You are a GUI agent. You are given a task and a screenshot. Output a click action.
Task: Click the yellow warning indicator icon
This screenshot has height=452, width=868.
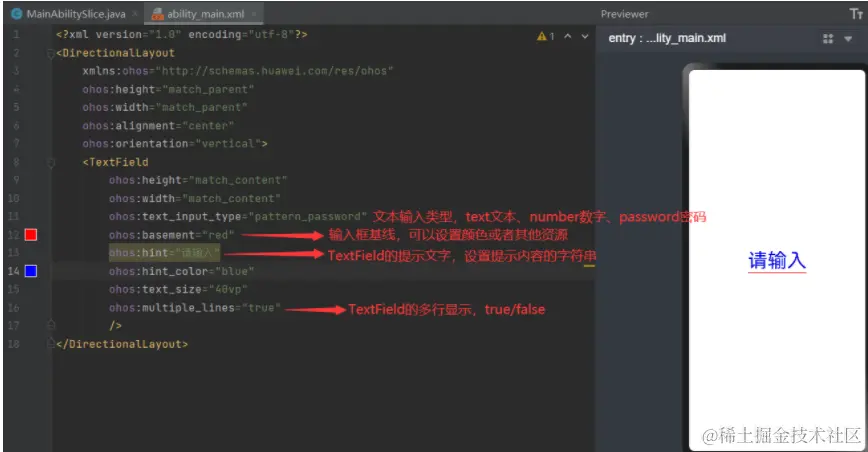(x=541, y=37)
